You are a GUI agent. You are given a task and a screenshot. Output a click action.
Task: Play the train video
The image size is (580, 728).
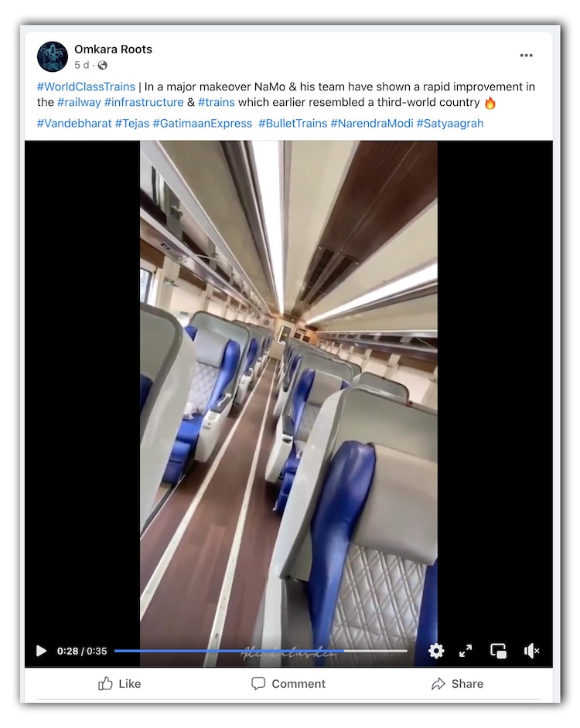[x=41, y=651]
